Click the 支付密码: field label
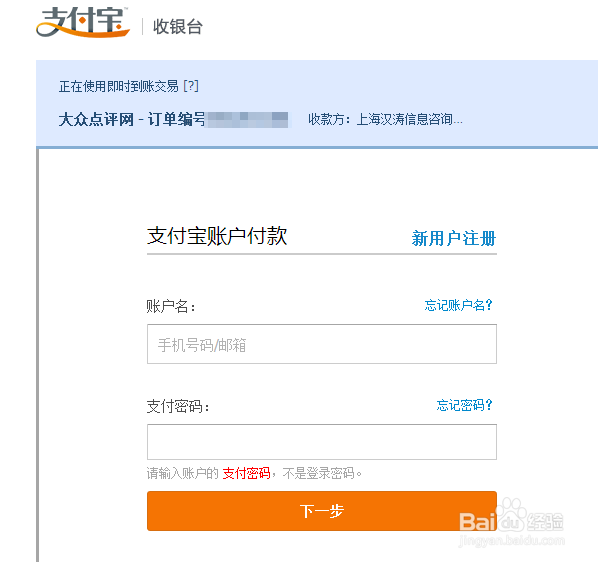The image size is (598, 562). (178, 406)
